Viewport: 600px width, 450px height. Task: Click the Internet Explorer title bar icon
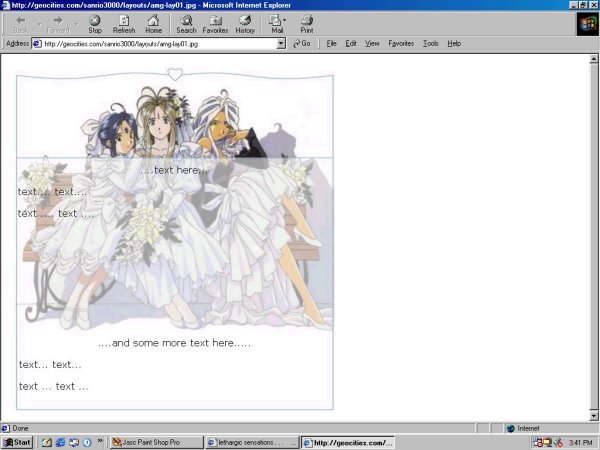pyautogui.click(x=6, y=5)
